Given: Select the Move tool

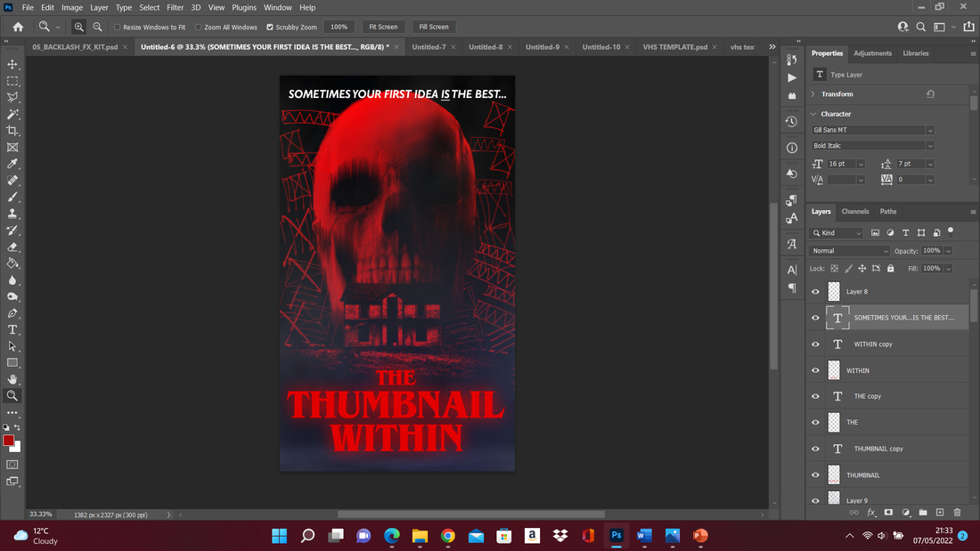Looking at the screenshot, I should pos(12,64).
